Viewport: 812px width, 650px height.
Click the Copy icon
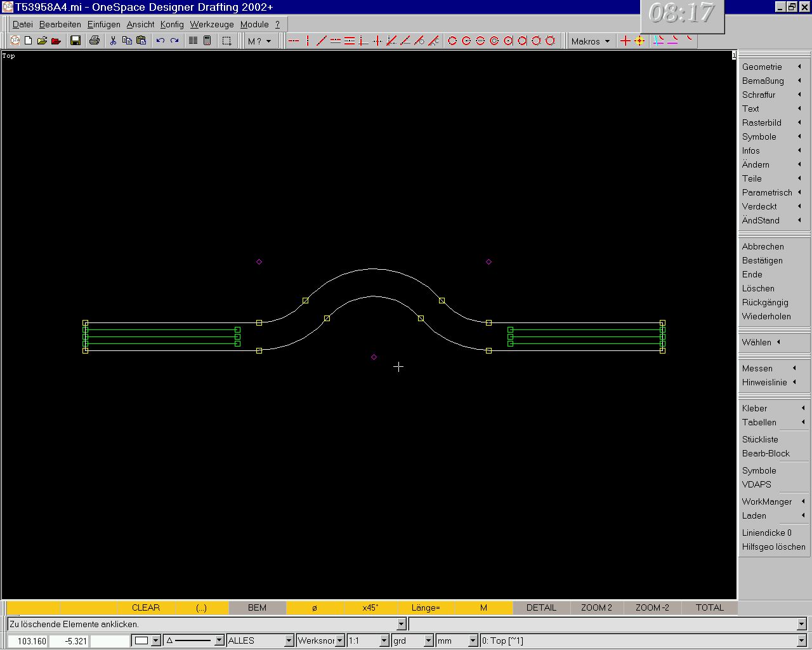pos(127,41)
